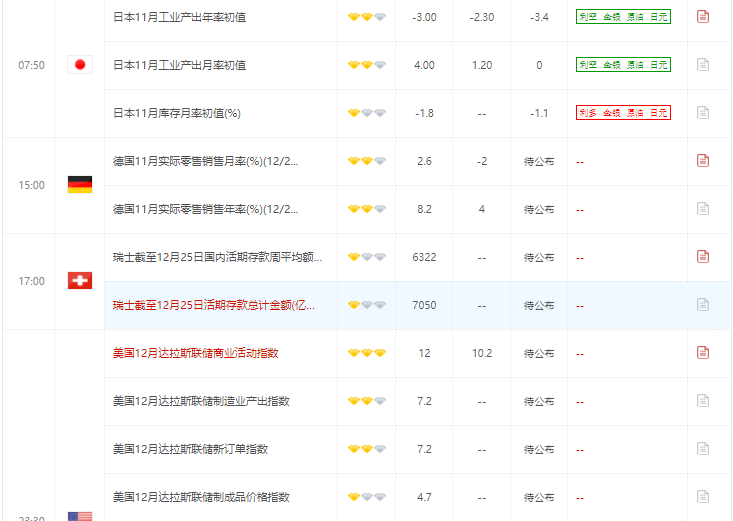
Task: Click importance stars for 瑞士活期存款总计金额 row
Action: [367, 305]
